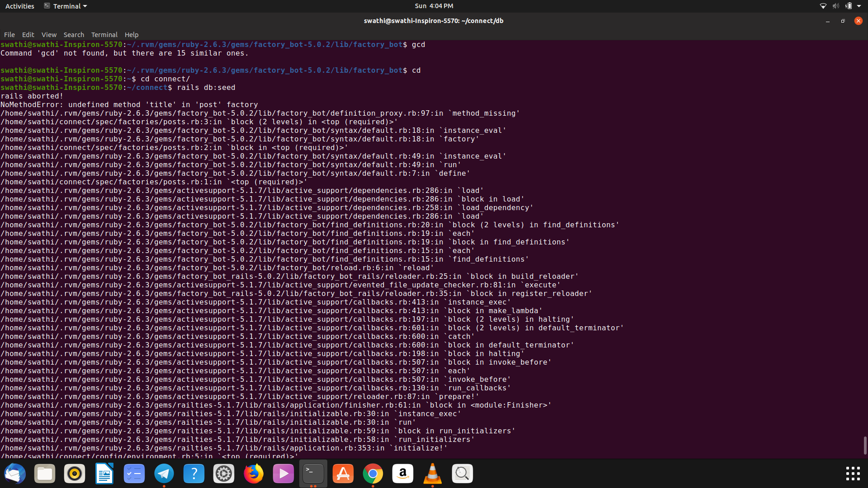Open VLC media player
This screenshot has width=868, height=488.
(x=433, y=474)
